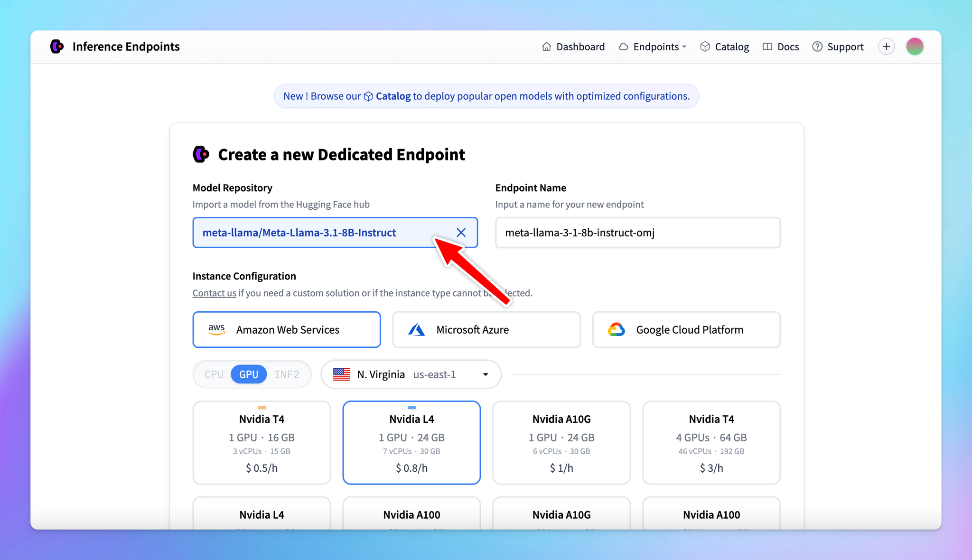
Task: Choose Amazon Web Services provider
Action: pyautogui.click(x=287, y=330)
